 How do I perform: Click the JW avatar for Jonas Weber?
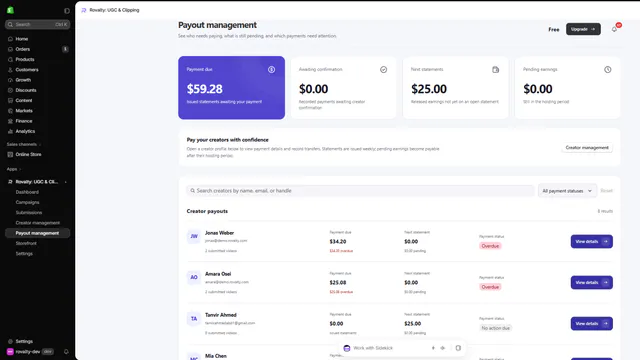click(x=194, y=236)
